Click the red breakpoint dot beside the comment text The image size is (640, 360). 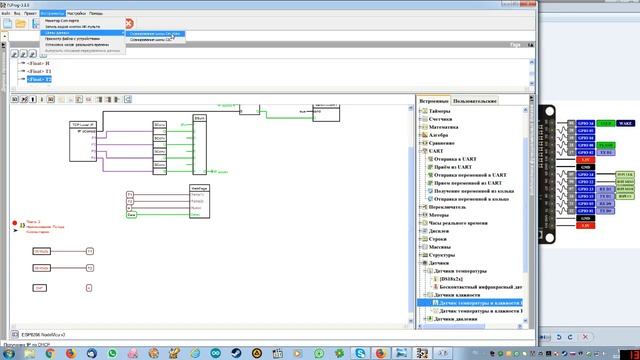pyautogui.click(x=15, y=223)
